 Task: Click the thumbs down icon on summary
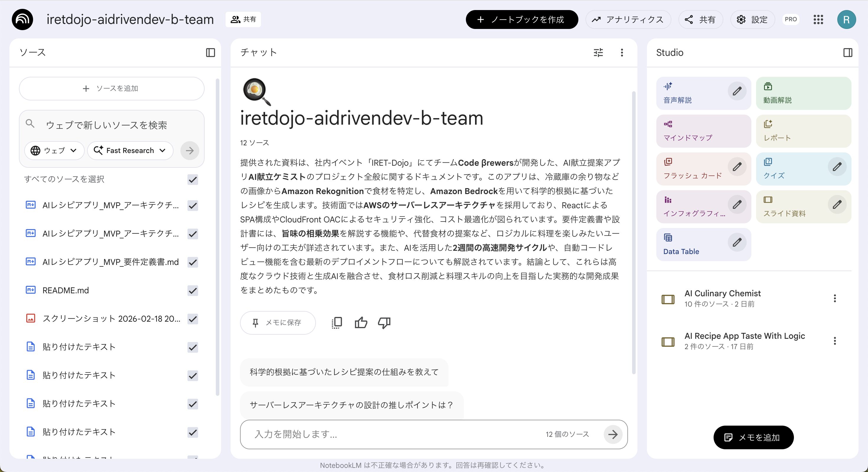tap(384, 323)
